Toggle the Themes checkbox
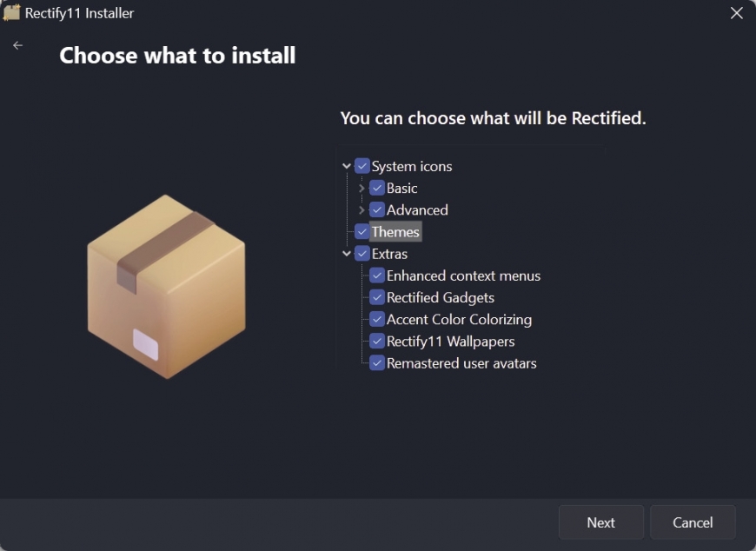Viewport: 756px width, 551px height. [362, 232]
